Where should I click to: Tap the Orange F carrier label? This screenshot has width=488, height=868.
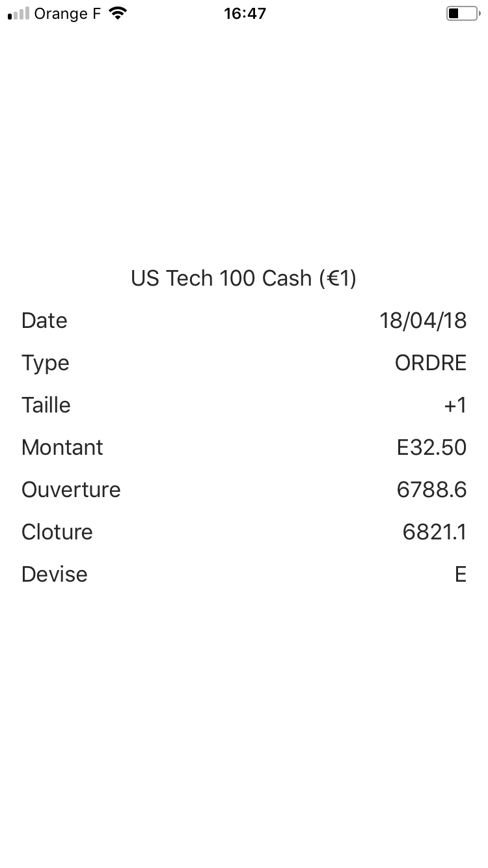(x=67, y=14)
